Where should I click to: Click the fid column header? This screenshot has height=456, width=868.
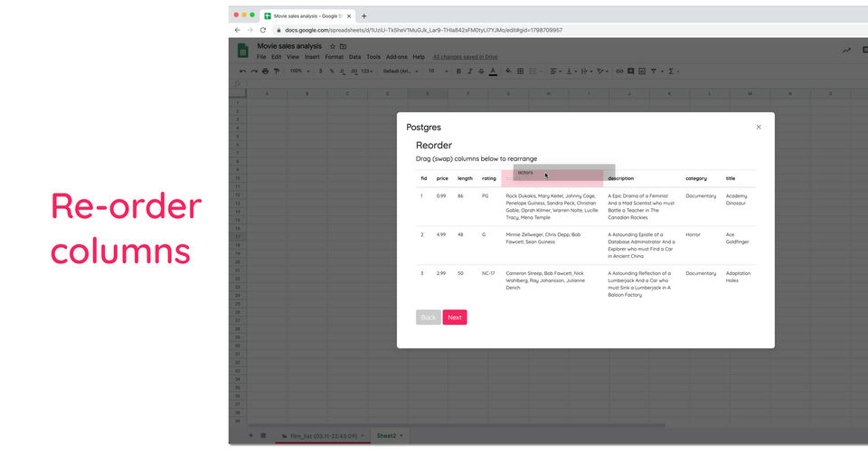pyautogui.click(x=423, y=178)
